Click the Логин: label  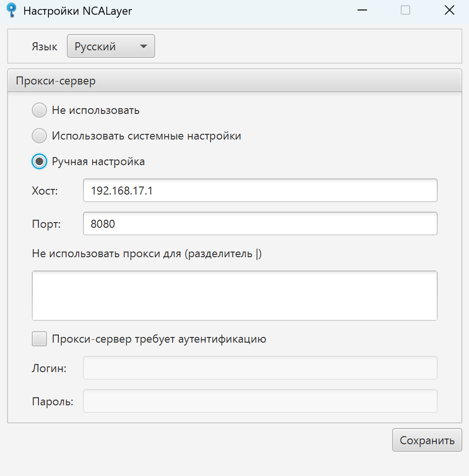click(x=49, y=369)
